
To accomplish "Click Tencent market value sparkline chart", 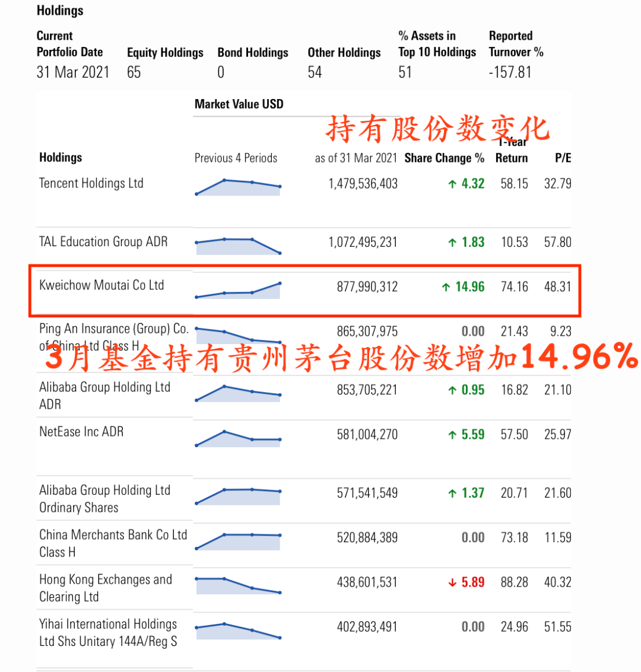I will 238,187.
